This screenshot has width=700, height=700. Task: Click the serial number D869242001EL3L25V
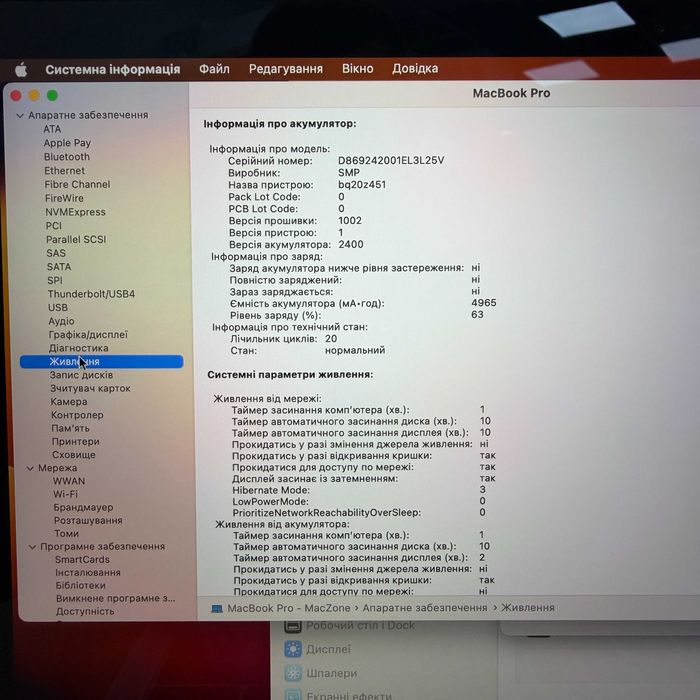coord(391,161)
